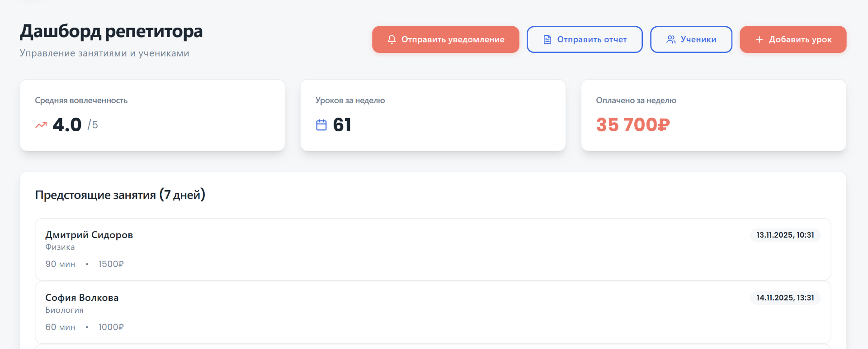Open the Ученики students list

click(x=691, y=39)
